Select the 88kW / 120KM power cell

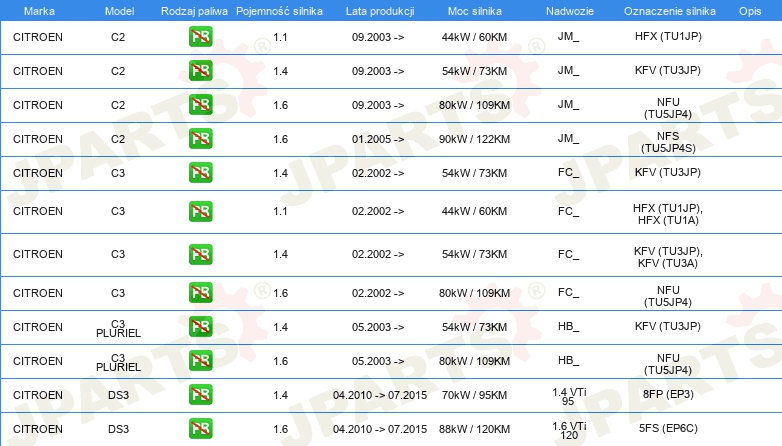click(x=474, y=429)
